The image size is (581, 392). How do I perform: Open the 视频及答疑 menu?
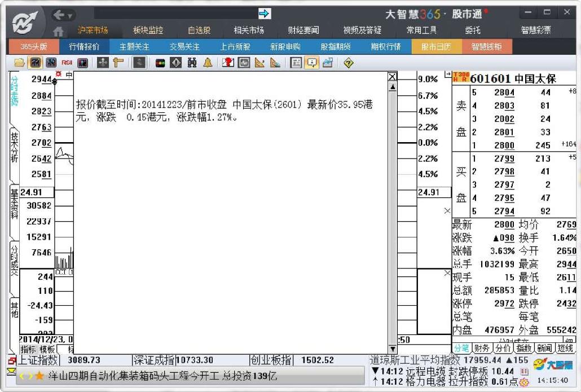click(362, 30)
